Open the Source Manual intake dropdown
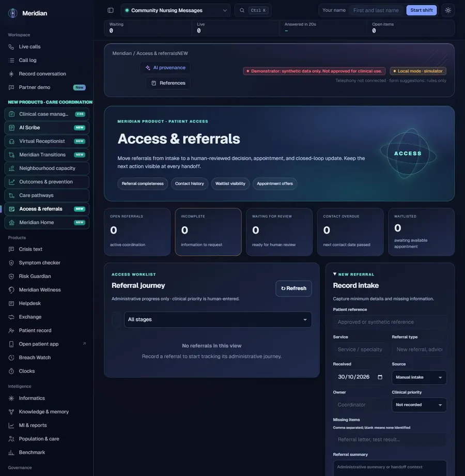 click(x=419, y=377)
